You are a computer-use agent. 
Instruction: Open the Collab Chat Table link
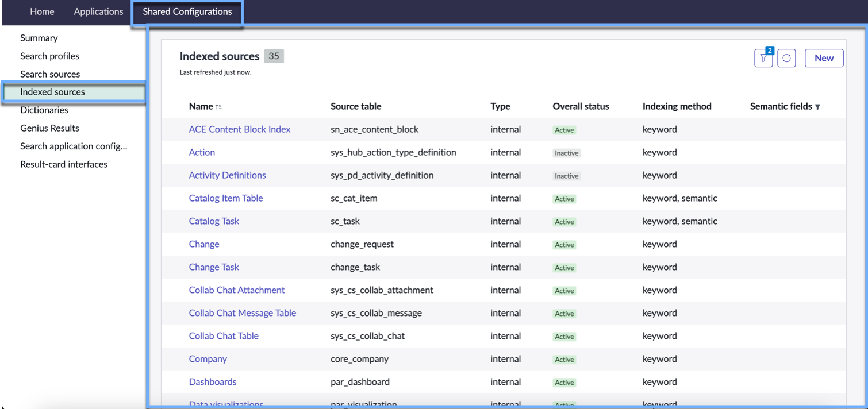[224, 336]
